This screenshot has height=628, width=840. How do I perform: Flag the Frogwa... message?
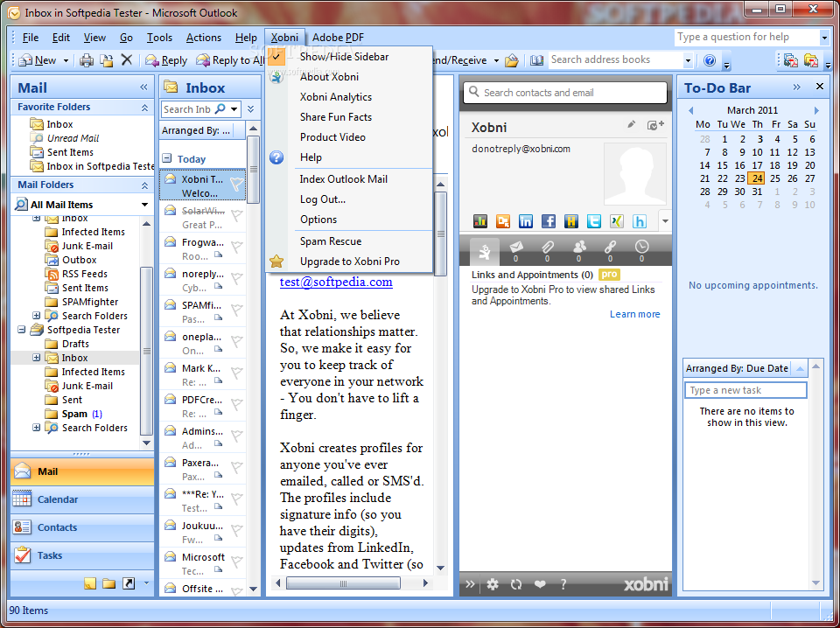(236, 248)
